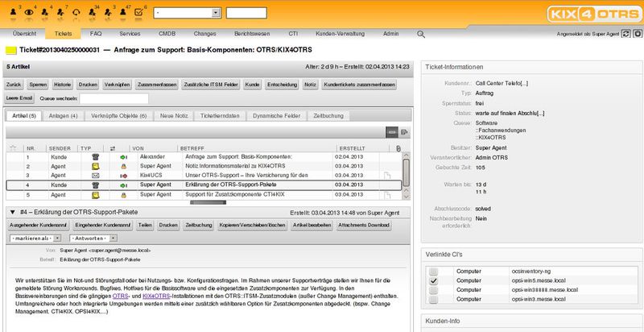Screen dimensions: 644x332
Task: Click the Leere Email button
Action: (19, 98)
